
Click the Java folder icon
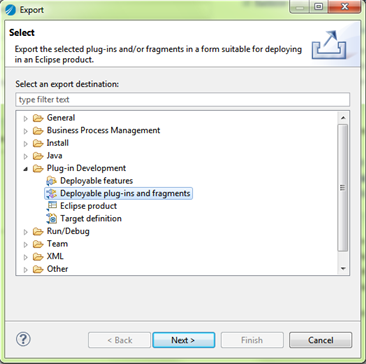click(38, 156)
